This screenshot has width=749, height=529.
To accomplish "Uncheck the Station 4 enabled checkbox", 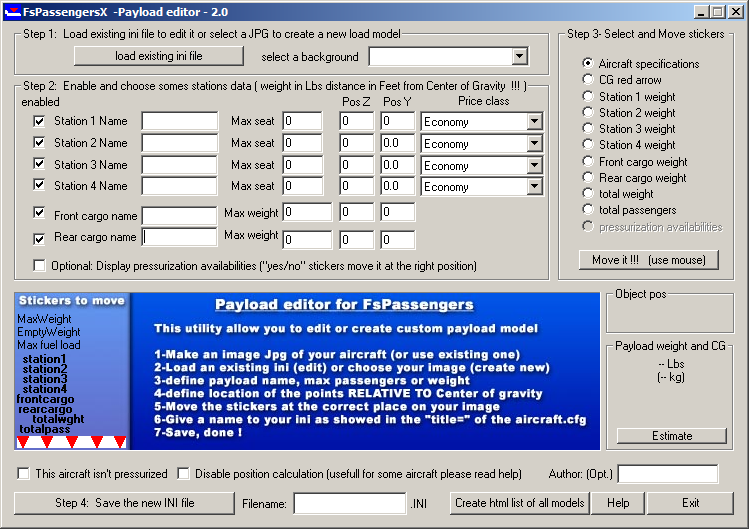I will (x=39, y=185).
